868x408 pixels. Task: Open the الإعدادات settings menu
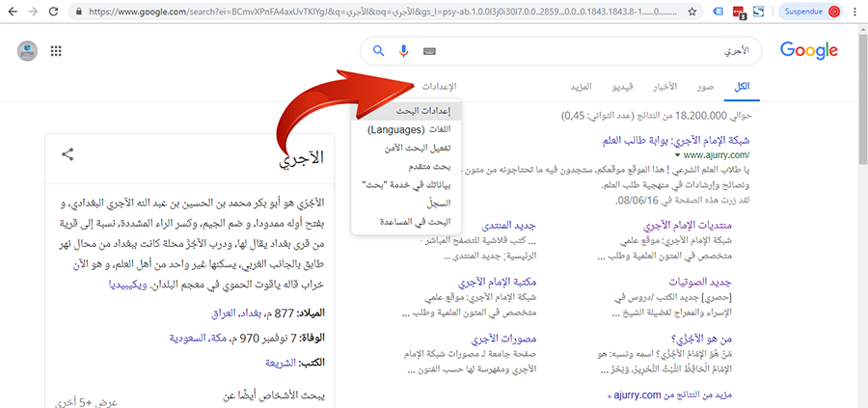point(439,87)
